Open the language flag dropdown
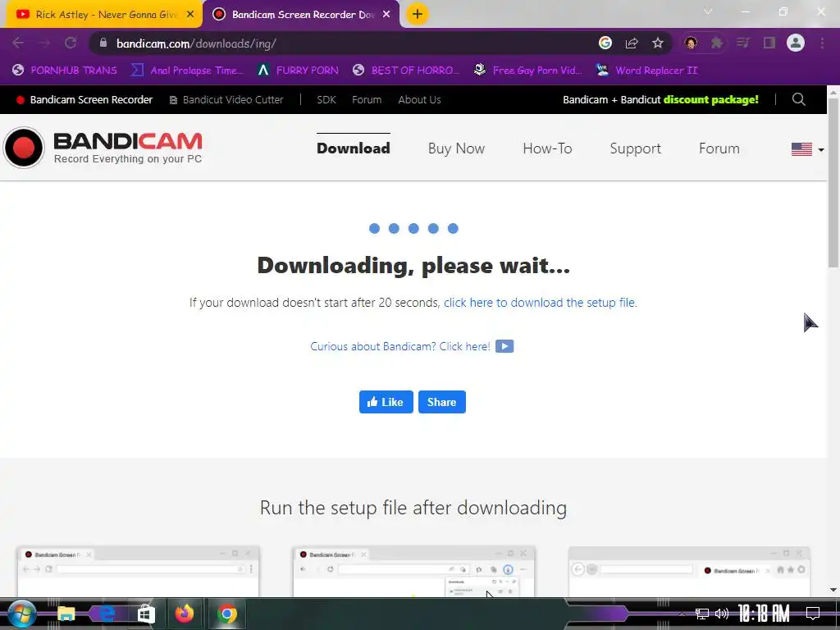Image resolution: width=840 pixels, height=630 pixels. 807,149
